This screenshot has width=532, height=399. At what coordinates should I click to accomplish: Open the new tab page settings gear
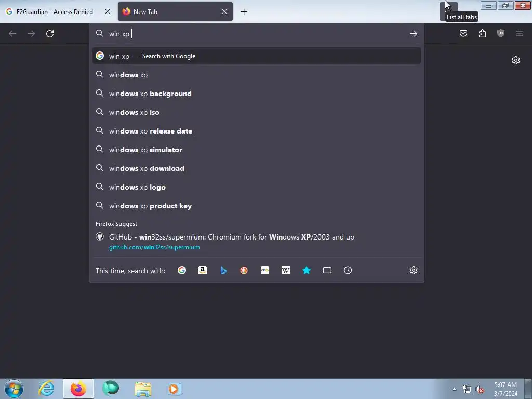click(516, 60)
